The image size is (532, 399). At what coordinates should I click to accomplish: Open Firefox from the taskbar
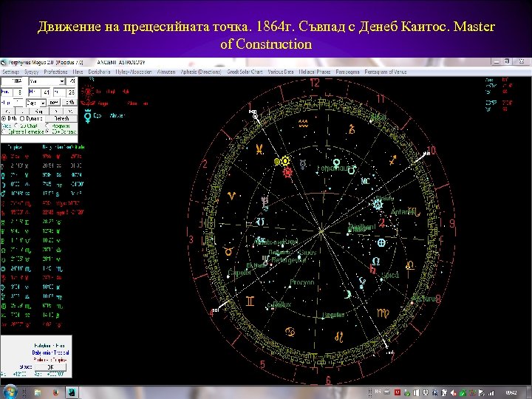tap(55, 392)
